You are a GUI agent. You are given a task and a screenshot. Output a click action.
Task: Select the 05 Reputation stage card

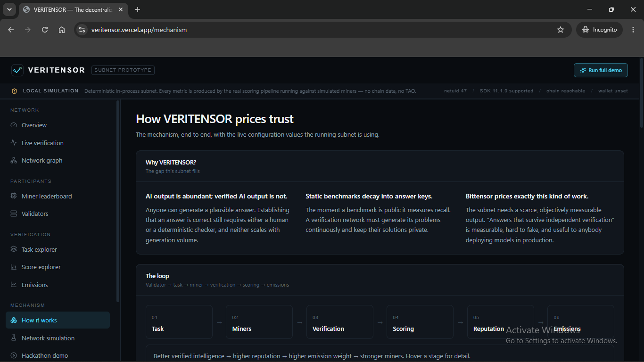(501, 322)
